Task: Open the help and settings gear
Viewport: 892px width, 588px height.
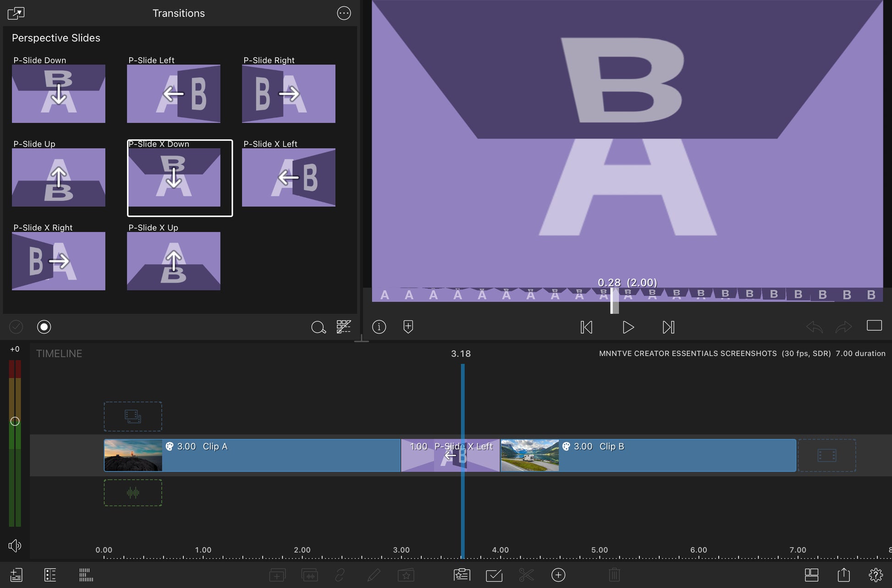Action: click(x=875, y=575)
